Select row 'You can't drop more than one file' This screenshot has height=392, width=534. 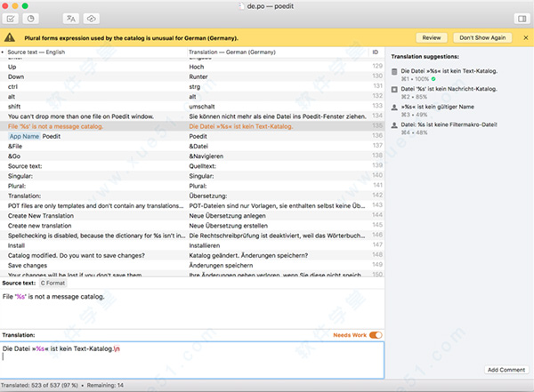pyautogui.click(x=192, y=116)
